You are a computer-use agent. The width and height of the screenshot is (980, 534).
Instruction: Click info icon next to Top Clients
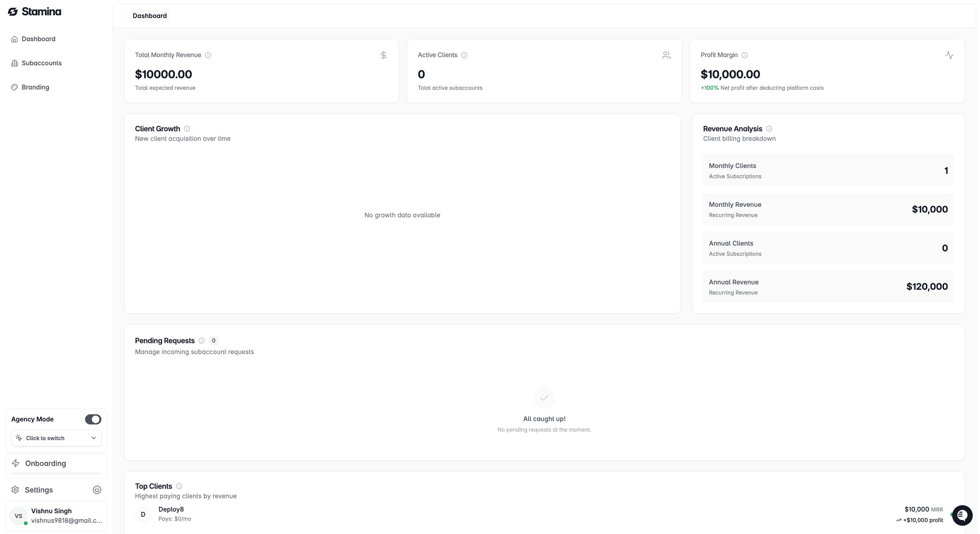pos(179,486)
